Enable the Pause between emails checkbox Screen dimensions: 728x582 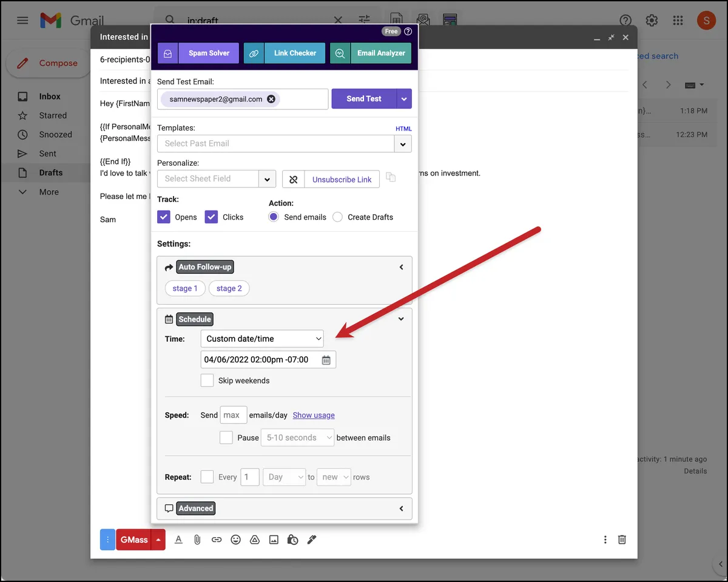tap(226, 438)
